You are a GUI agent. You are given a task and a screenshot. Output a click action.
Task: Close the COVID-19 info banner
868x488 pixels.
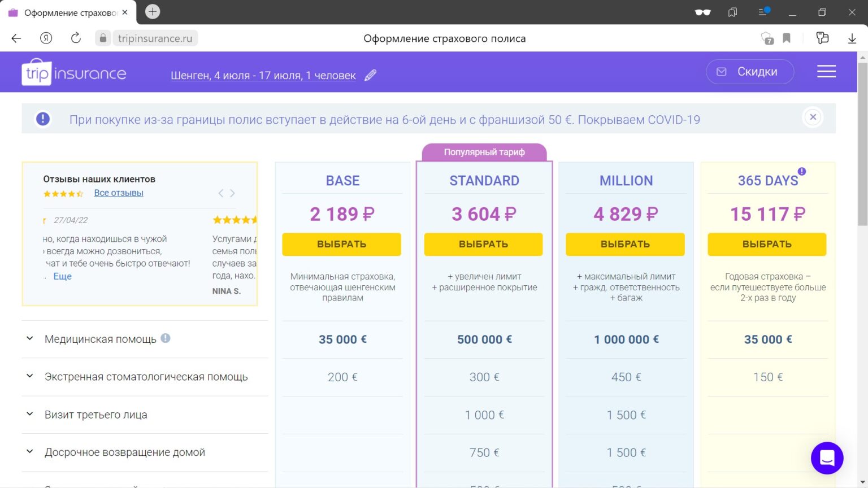[813, 117]
